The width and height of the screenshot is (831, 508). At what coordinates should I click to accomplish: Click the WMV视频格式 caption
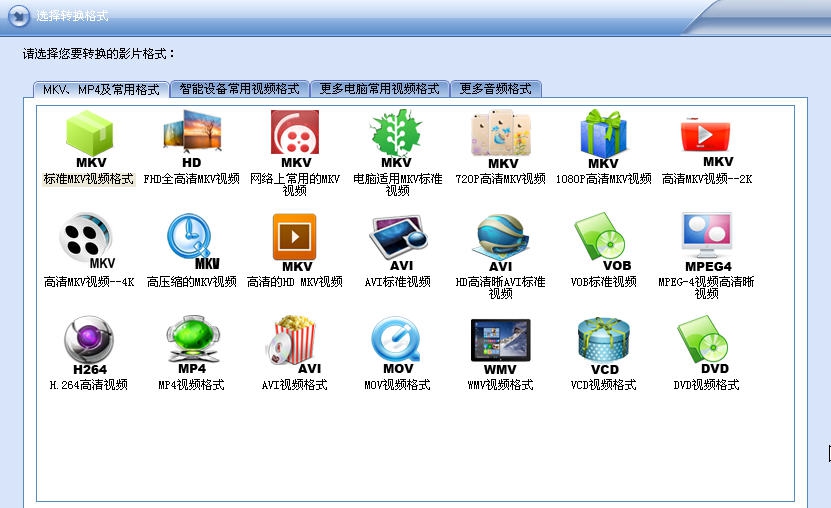(x=500, y=385)
